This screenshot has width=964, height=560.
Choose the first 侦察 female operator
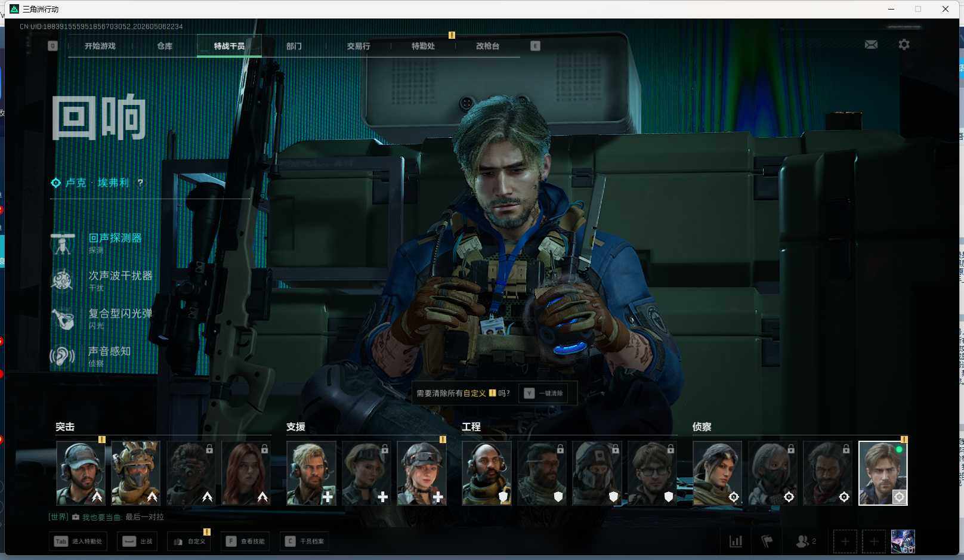click(717, 473)
